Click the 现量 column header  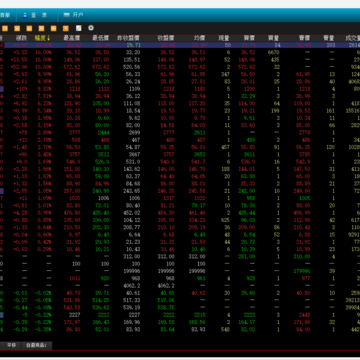224,38
